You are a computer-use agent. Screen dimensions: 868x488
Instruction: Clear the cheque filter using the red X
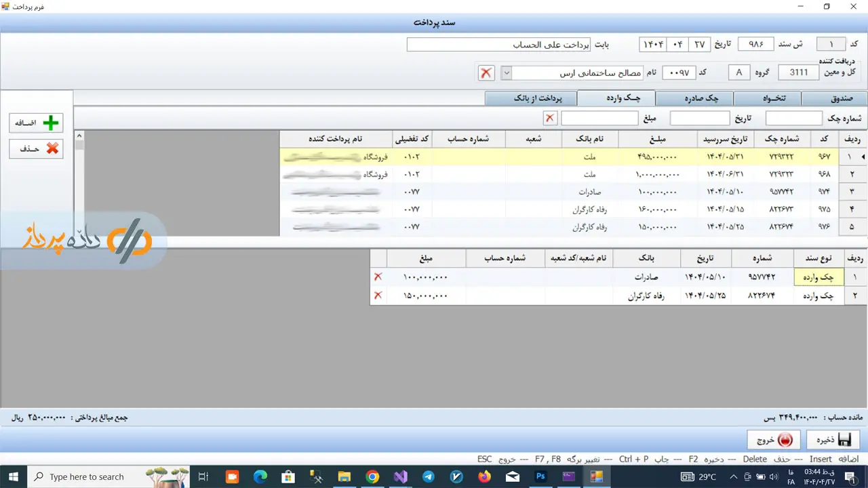pyautogui.click(x=549, y=119)
